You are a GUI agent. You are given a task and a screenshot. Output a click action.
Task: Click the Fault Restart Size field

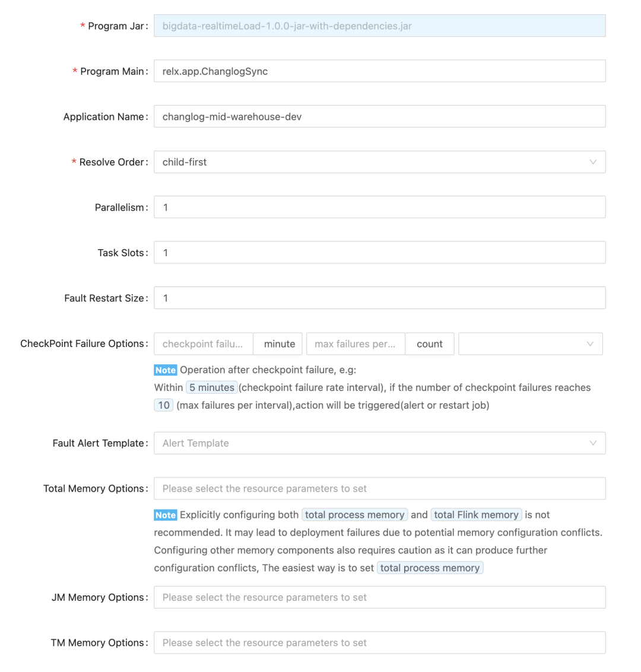click(379, 298)
